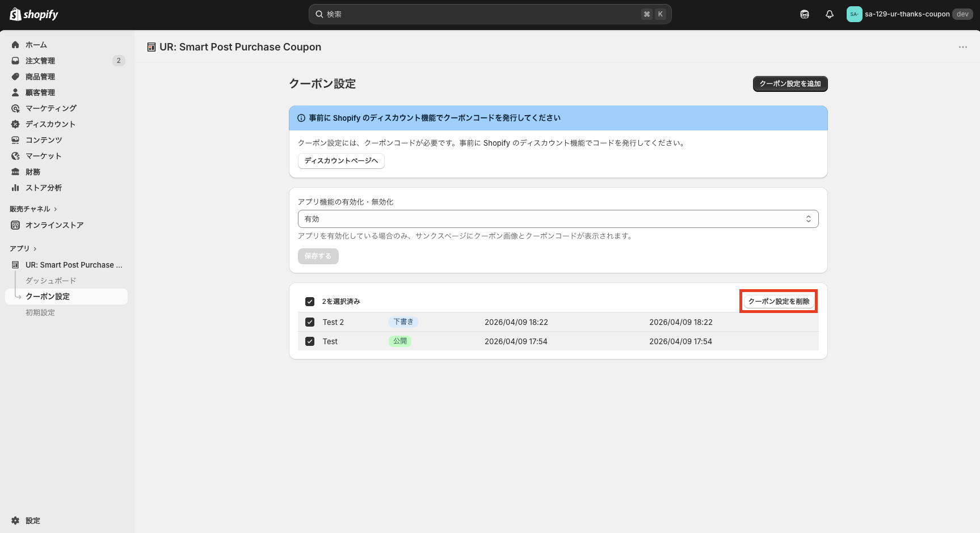Click the orders count badge 2
Viewport: 980px width, 533px height.
119,61
